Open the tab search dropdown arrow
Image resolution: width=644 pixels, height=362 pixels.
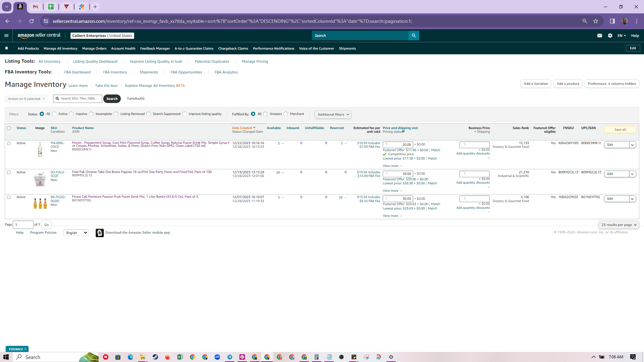pyautogui.click(x=6, y=7)
